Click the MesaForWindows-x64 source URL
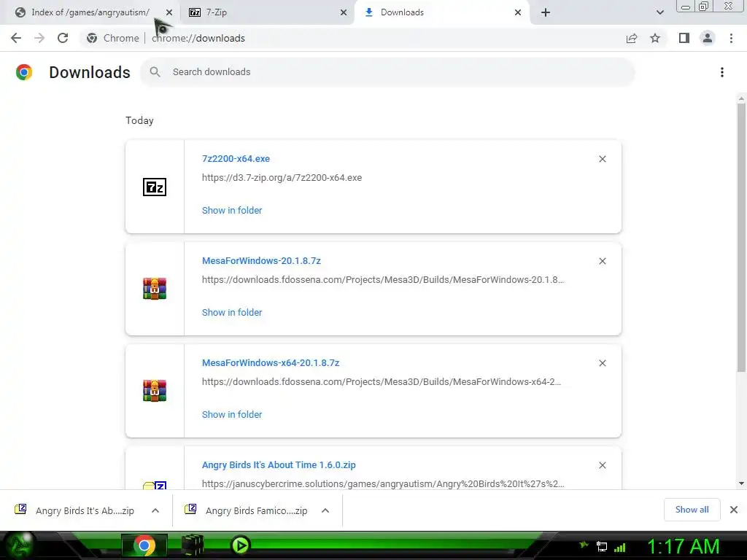 (381, 381)
